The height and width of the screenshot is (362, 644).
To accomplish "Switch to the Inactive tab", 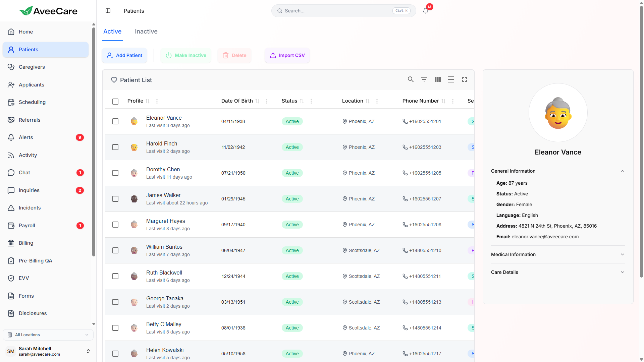I will (146, 32).
